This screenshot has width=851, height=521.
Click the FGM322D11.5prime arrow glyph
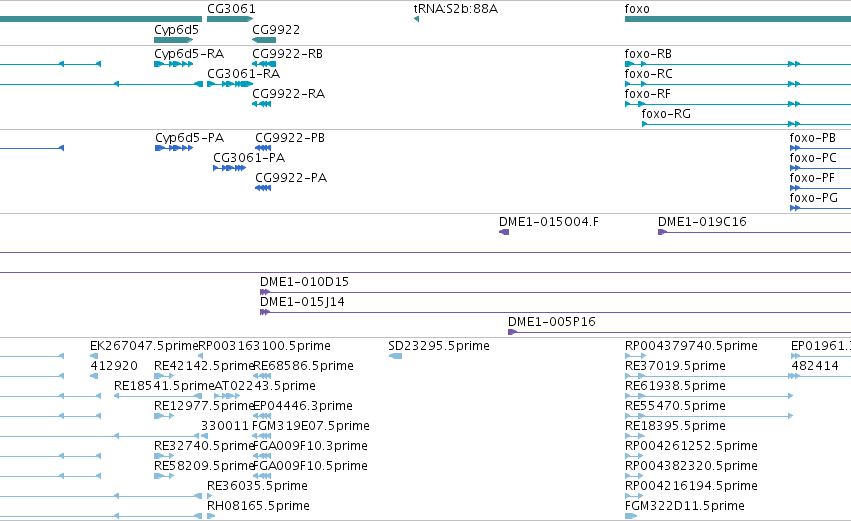coord(631,516)
